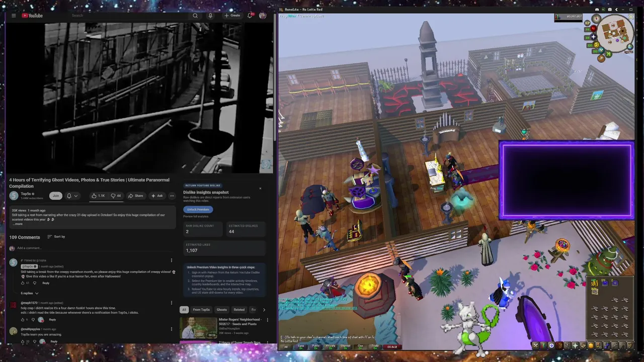
Task: Open the Skills bar-chart side tab
Action: click(x=543, y=345)
